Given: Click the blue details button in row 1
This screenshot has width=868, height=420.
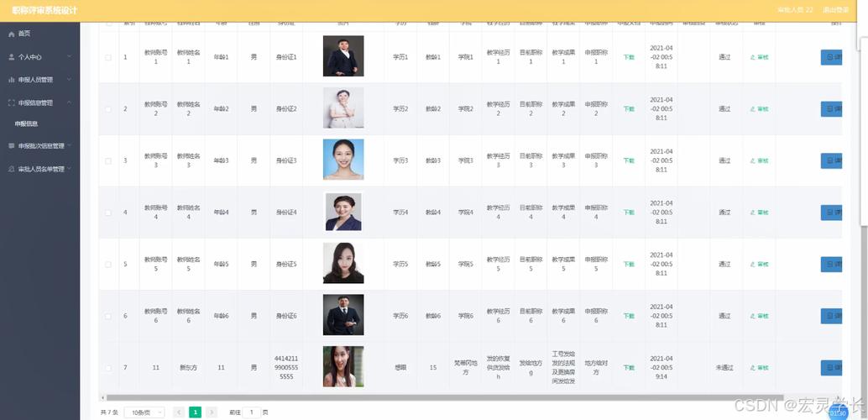Looking at the screenshot, I should pyautogui.click(x=831, y=57).
